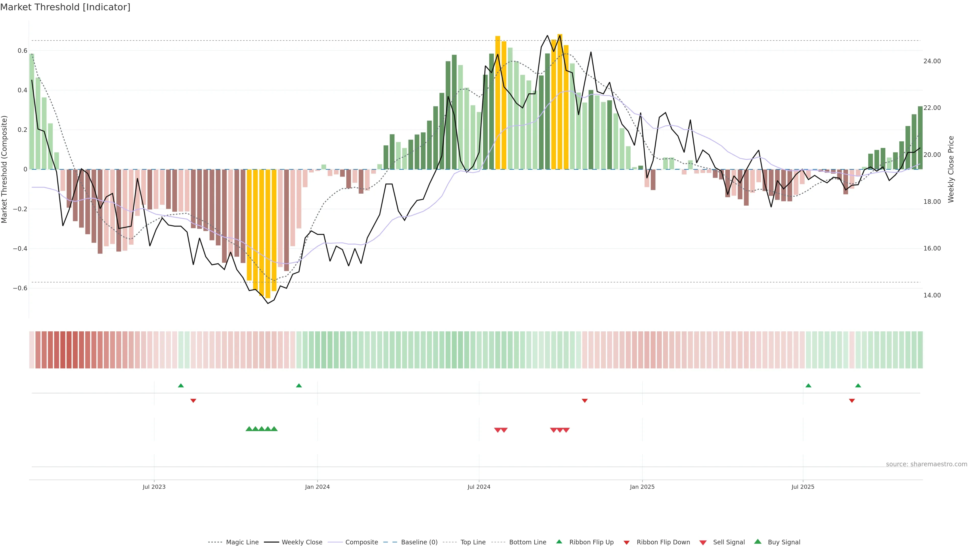Hide the Composite legend series

tap(361, 542)
